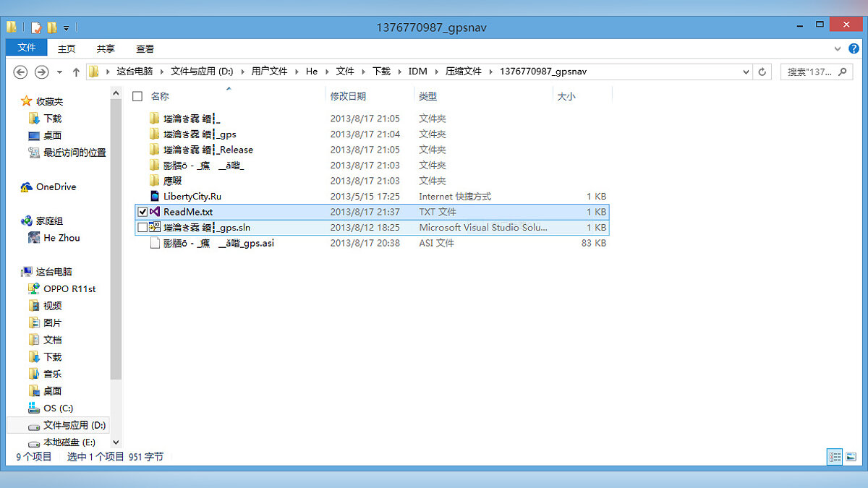Image resolution: width=868 pixels, height=488 pixels.
Task: Click the LibertyCity.Ru shortcut icon
Action: tap(154, 196)
